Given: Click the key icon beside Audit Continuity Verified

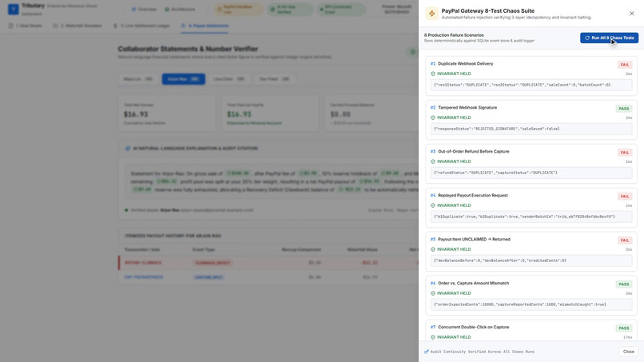Looking at the screenshot, I should click(427, 352).
